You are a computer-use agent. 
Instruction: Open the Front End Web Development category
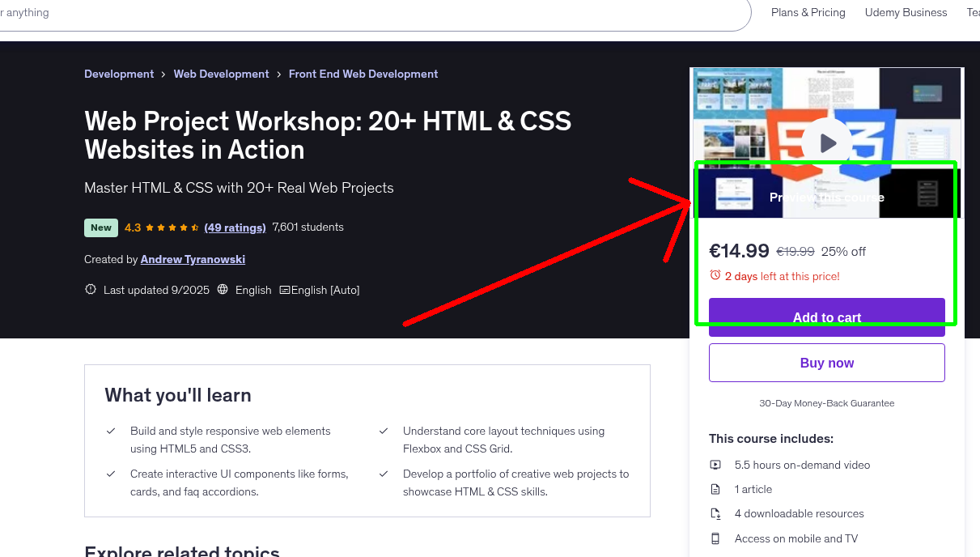coord(363,74)
